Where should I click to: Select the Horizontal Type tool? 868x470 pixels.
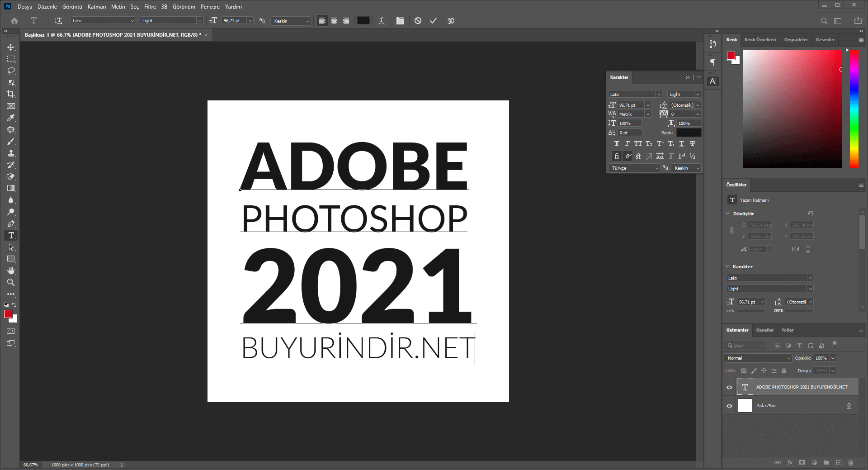(x=11, y=235)
